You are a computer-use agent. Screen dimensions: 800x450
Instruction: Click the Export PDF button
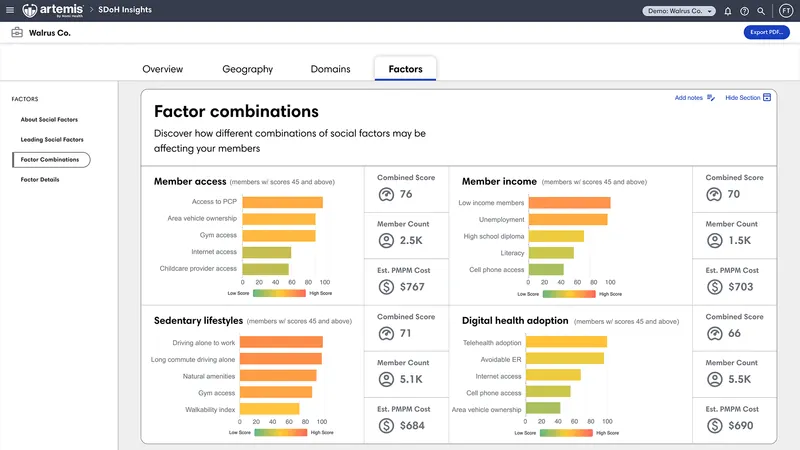click(x=766, y=33)
